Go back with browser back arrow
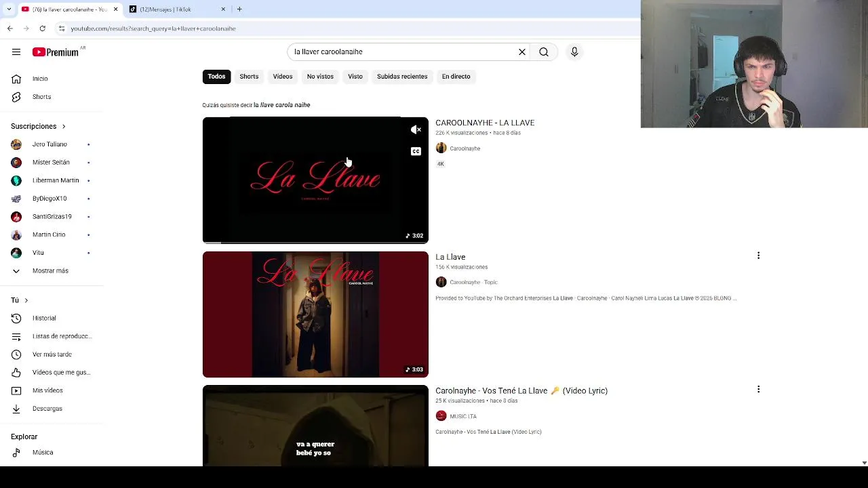This screenshot has width=868, height=488. point(10,28)
